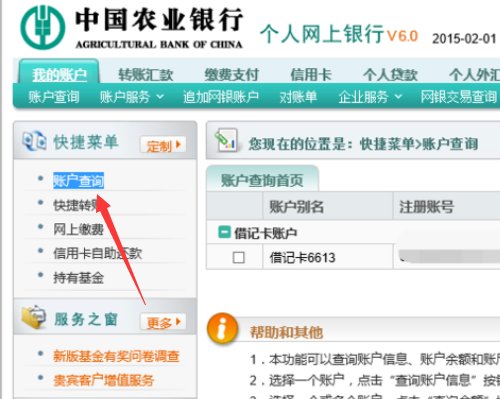Image resolution: width=500 pixels, height=399 pixels.
Task: Click the orange info icon beside 帮助和其他
Action: pyautogui.click(x=222, y=328)
